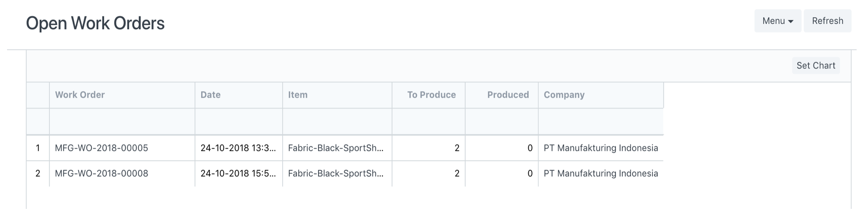Open work order MFG-WO-2018-00008
Screen dimensions: 868x212
(101, 173)
